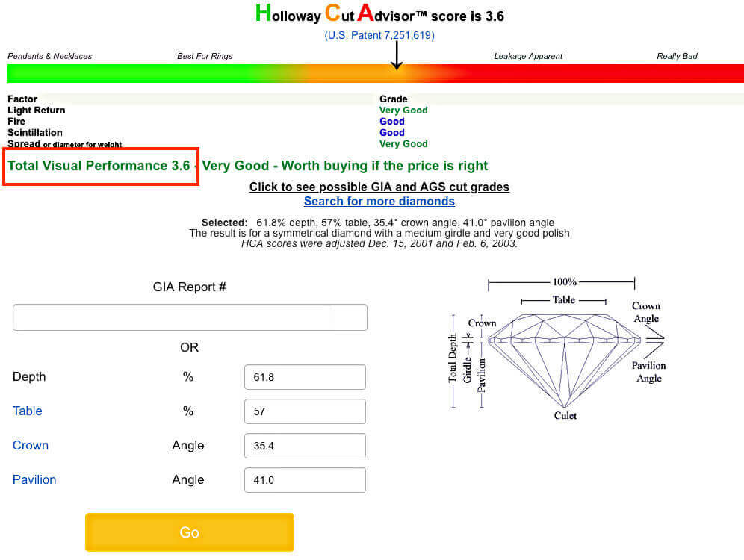Click the yellow Go button

(x=189, y=532)
